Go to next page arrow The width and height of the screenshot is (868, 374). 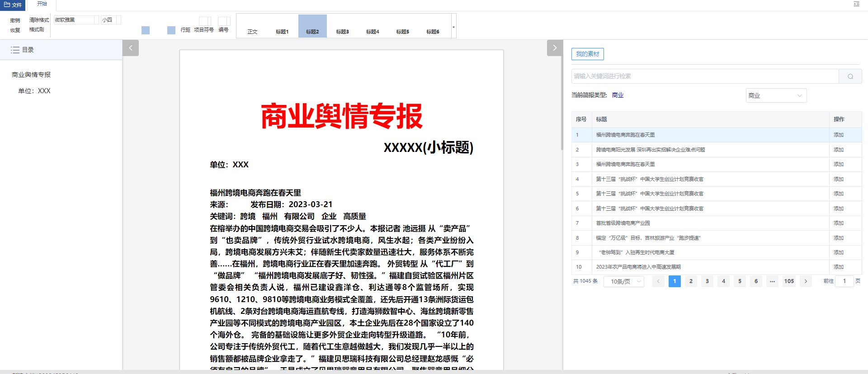tap(806, 281)
